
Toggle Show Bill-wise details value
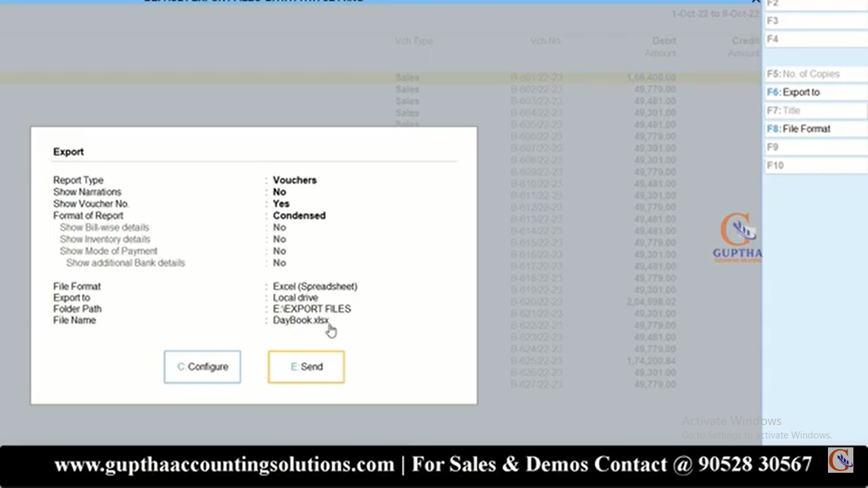280,227
